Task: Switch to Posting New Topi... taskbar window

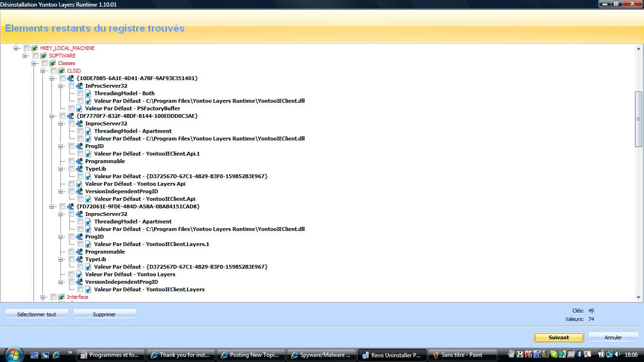Action: [251, 355]
